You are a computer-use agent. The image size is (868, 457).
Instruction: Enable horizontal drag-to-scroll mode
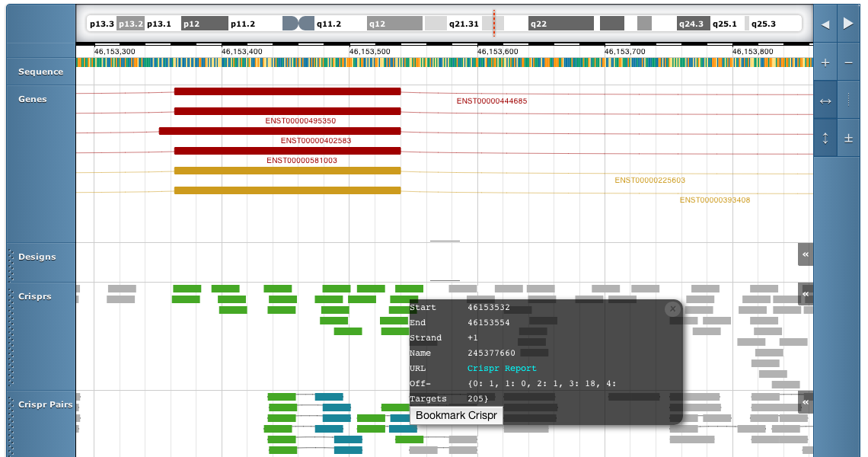825,101
